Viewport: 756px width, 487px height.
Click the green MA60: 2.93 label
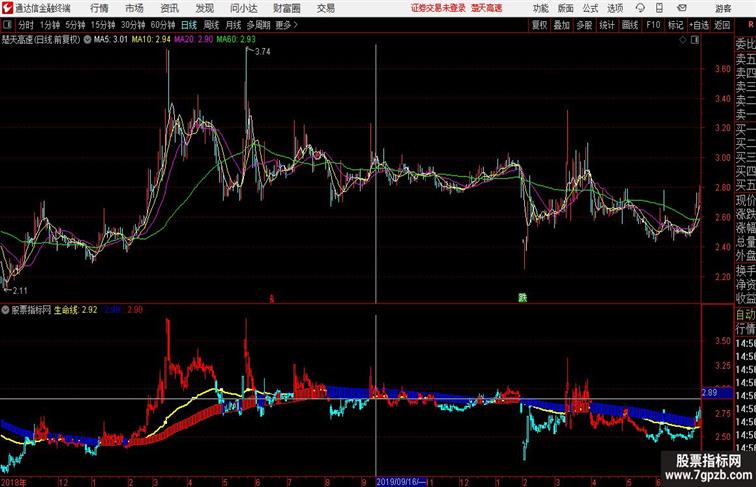click(236, 40)
